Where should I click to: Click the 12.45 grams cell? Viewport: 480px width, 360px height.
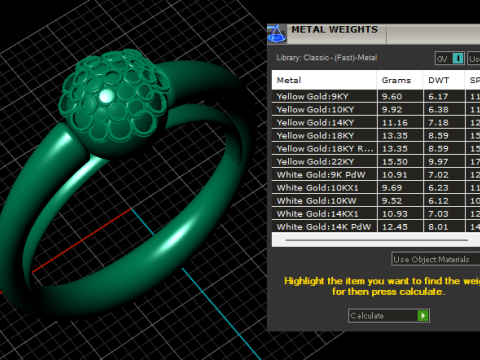pyautogui.click(x=400, y=226)
